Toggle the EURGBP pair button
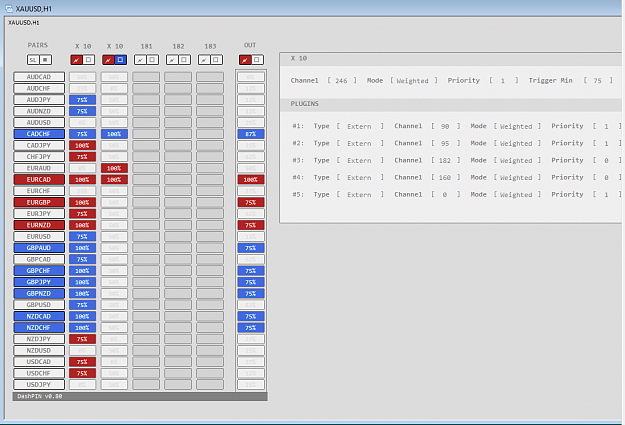 coord(39,202)
